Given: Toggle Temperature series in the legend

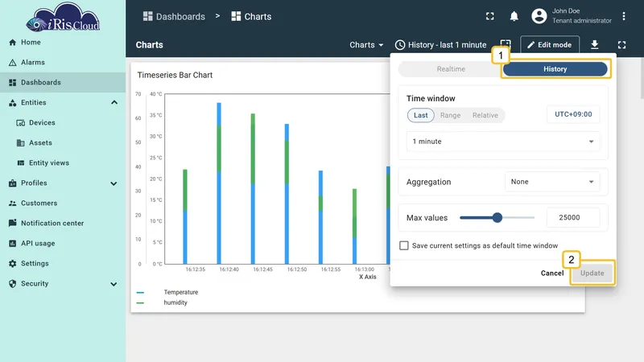Looking at the screenshot, I should click(x=180, y=292).
